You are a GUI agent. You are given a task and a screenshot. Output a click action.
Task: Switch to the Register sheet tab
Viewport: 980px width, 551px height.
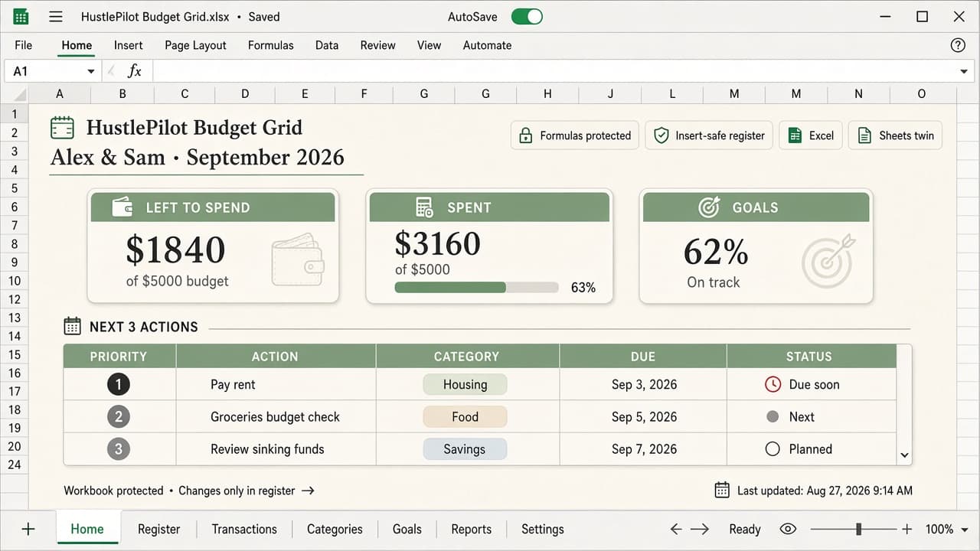tap(158, 529)
